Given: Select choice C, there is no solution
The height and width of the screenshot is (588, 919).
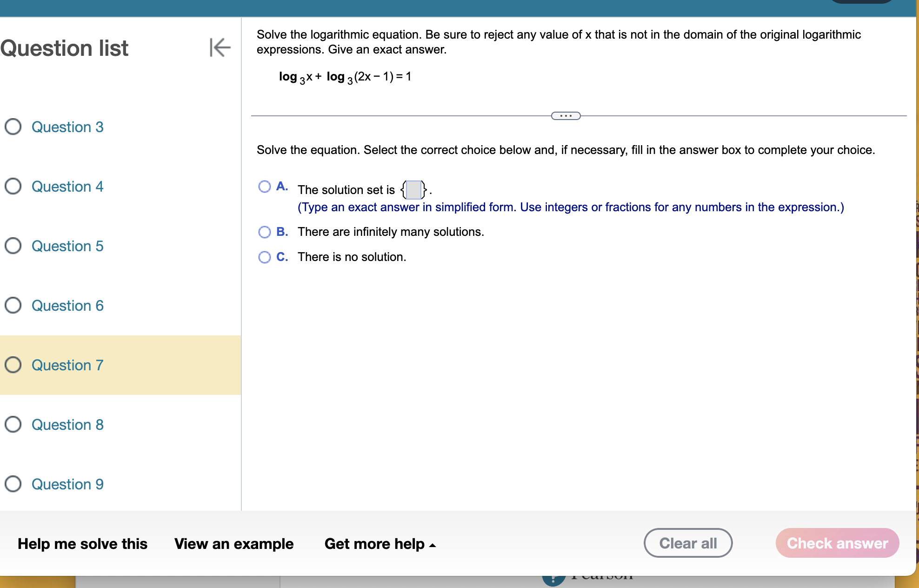Looking at the screenshot, I should click(265, 256).
